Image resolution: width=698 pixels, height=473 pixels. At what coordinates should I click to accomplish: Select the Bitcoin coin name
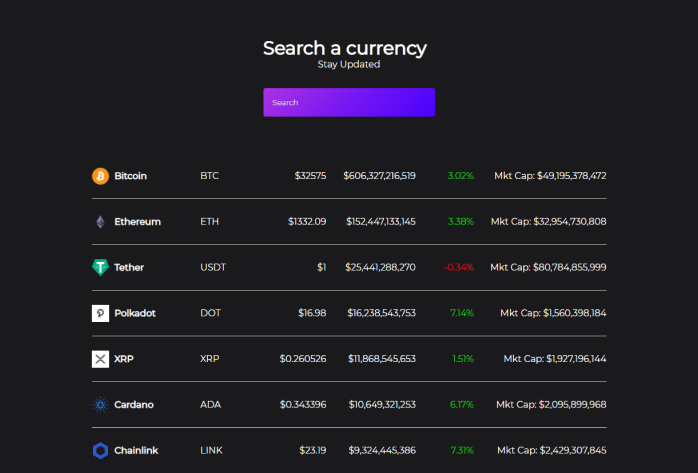(x=130, y=176)
